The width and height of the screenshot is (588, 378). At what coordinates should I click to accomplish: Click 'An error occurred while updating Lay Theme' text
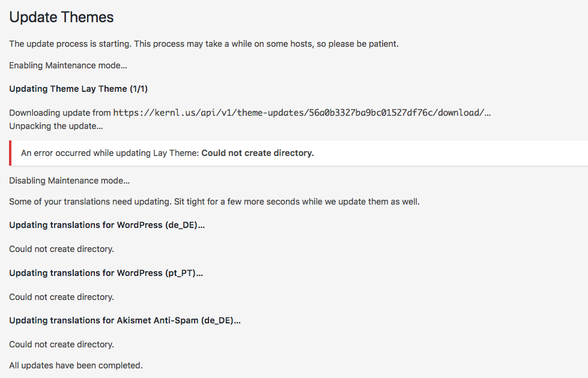click(x=109, y=153)
